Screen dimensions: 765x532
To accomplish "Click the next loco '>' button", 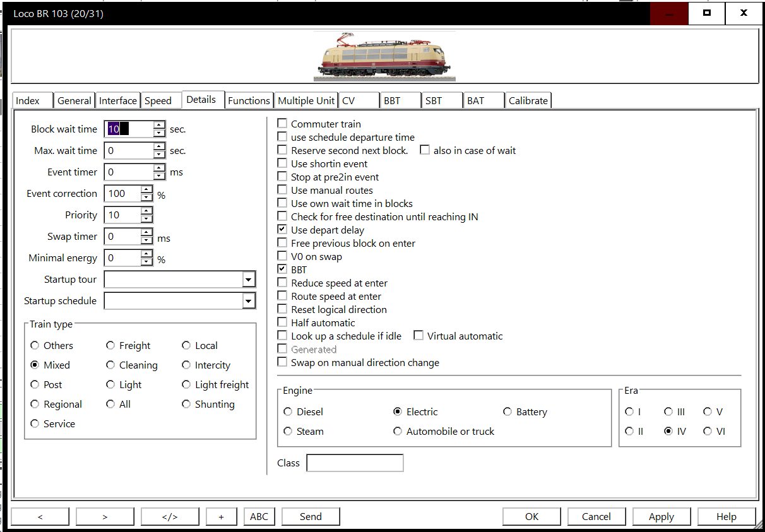I will tap(105, 516).
